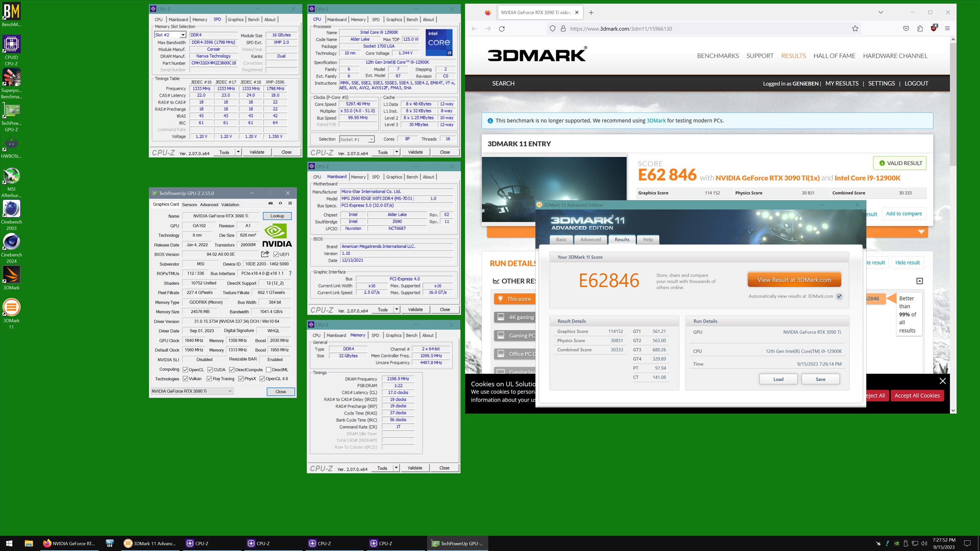This screenshot has height=551, width=980.
Task: Open Tools dropdown arrow in Mainboard window
Action: (397, 310)
